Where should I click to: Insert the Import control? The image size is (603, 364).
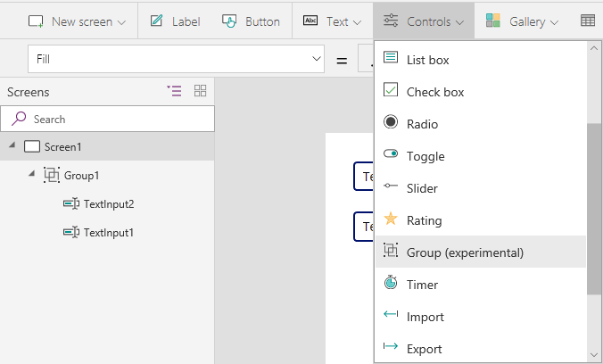point(425,317)
